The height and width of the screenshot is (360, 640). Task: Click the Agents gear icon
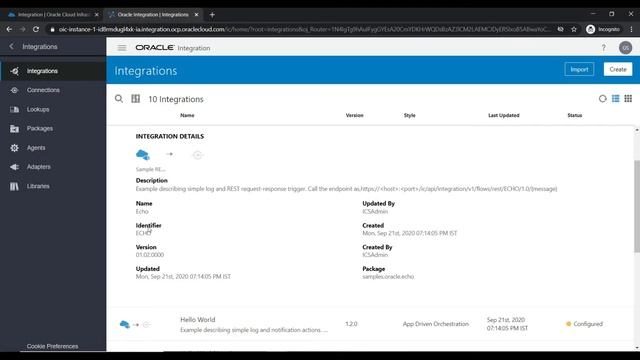(14, 148)
